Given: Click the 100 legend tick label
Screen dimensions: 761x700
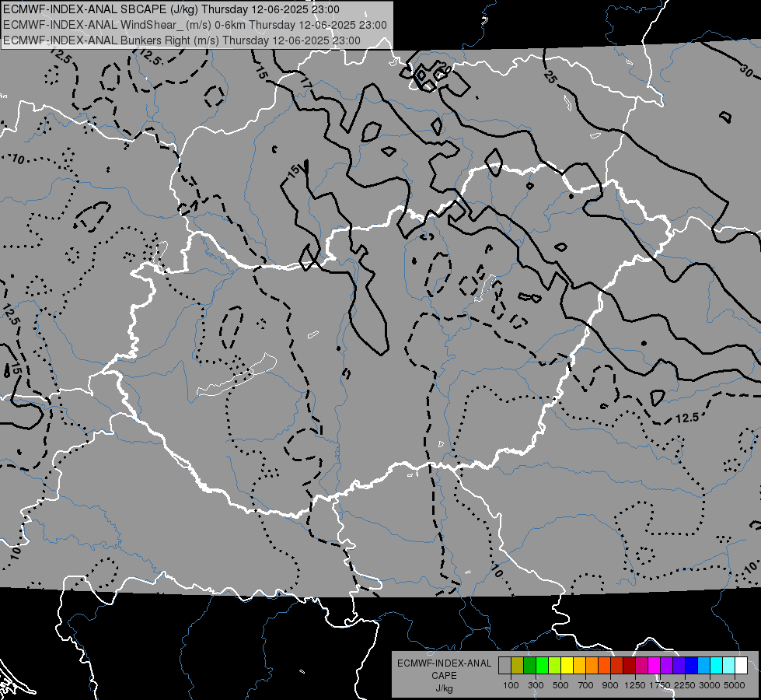Looking at the screenshot, I should [511, 685].
